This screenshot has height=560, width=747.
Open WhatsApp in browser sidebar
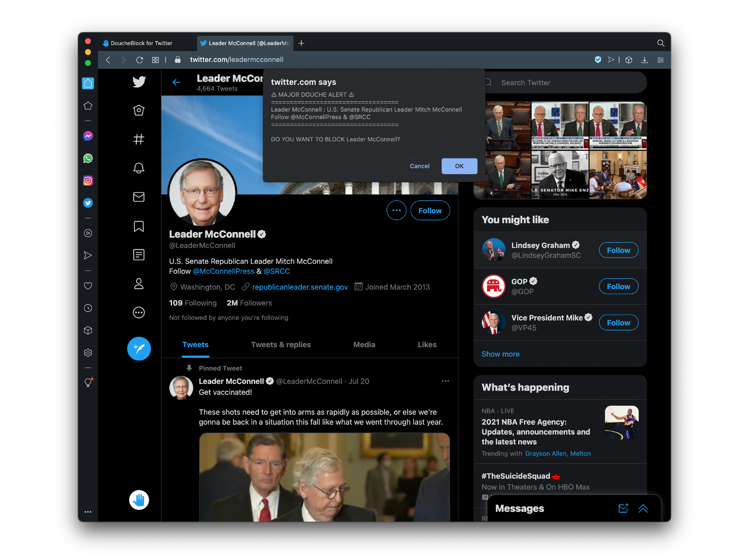tap(88, 158)
